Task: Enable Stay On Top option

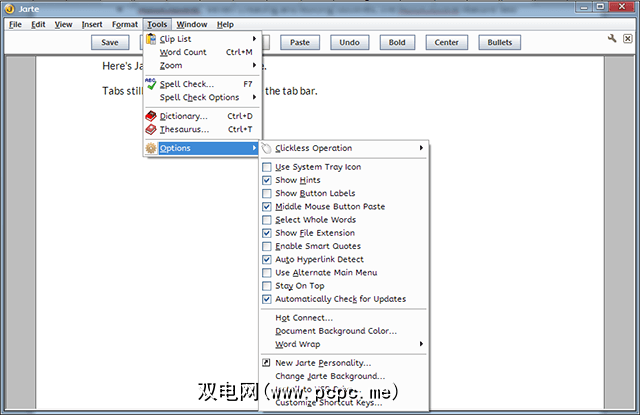Action: pos(267,286)
